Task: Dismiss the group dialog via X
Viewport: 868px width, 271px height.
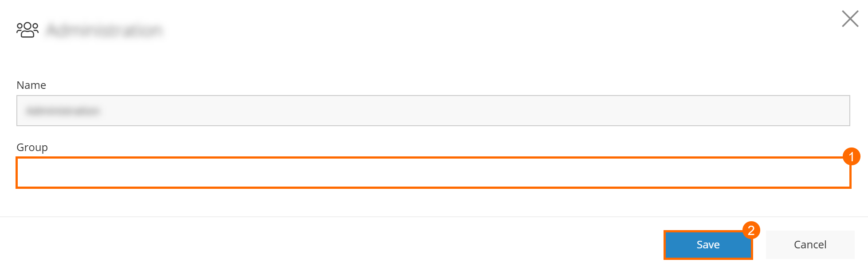Action: pos(850,19)
